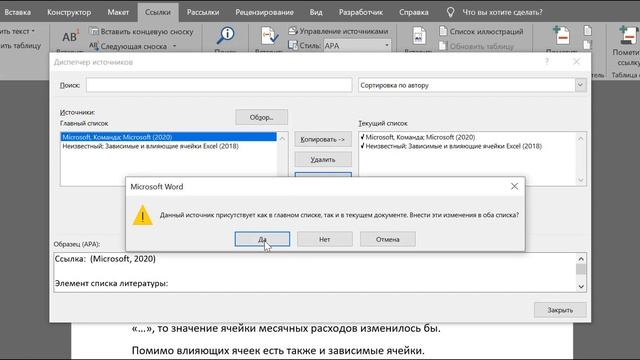Click the help question mark in Диспетчер источников

click(x=547, y=62)
